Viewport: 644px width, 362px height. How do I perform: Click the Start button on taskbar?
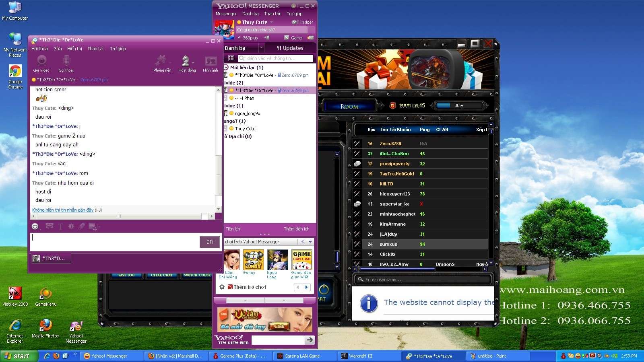point(19,356)
